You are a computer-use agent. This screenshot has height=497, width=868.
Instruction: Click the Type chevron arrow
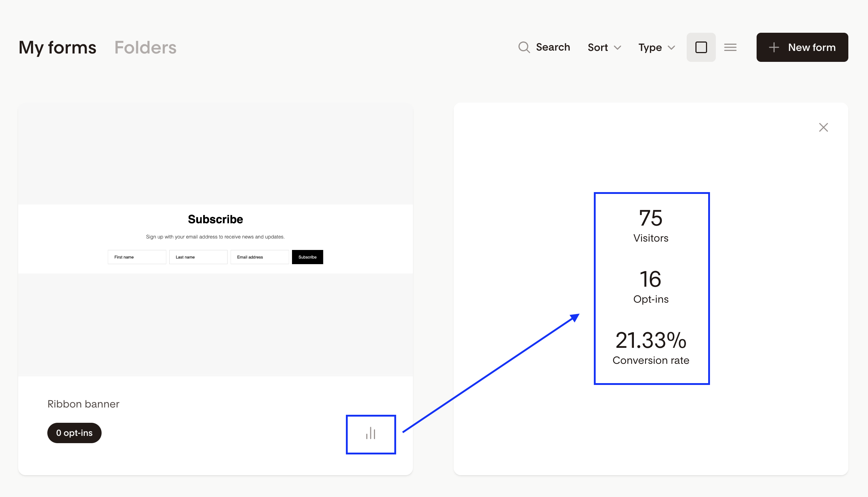[671, 48]
